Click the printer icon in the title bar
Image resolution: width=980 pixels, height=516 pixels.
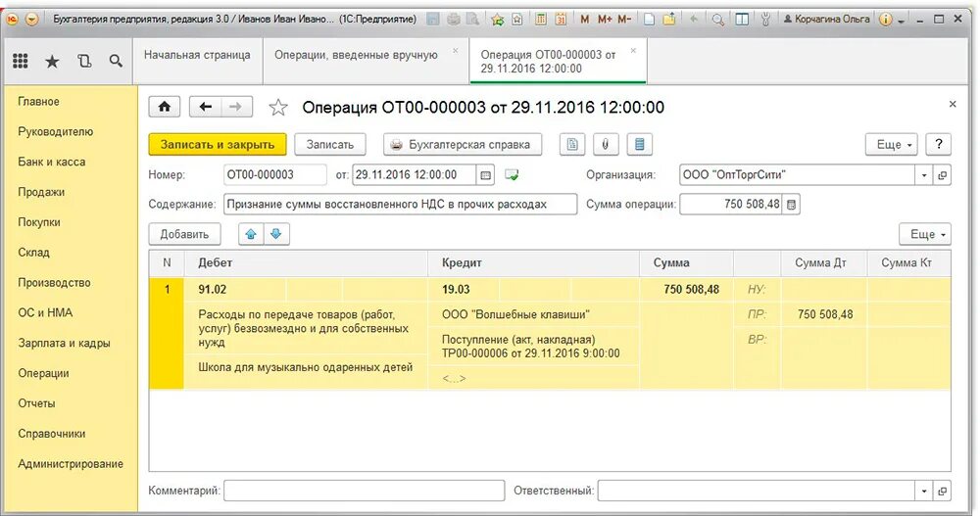pyautogui.click(x=454, y=20)
